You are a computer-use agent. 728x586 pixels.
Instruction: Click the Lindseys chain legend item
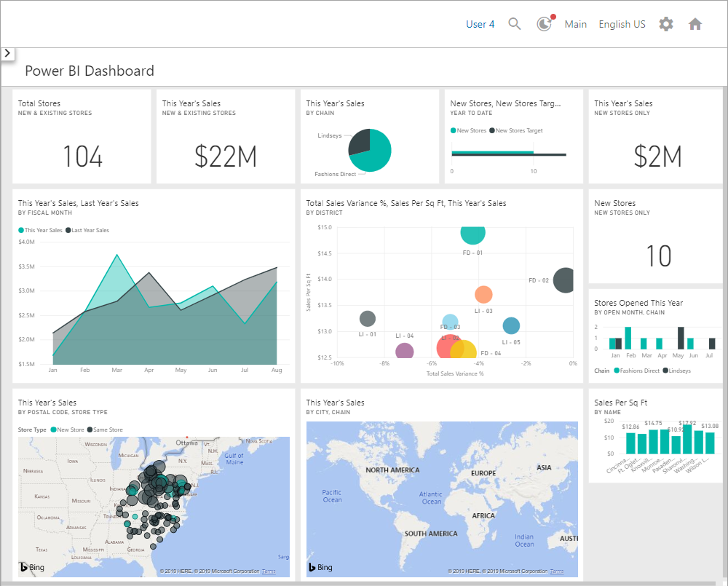pos(676,371)
